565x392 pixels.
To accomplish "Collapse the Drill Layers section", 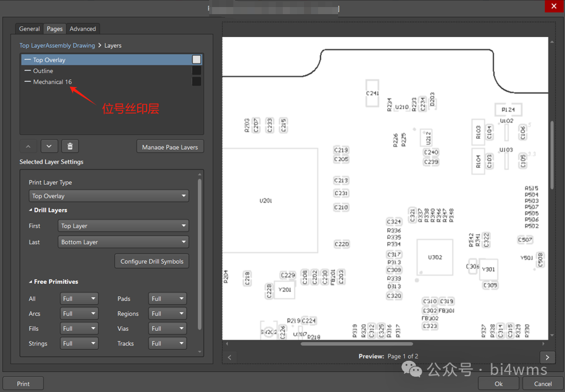I will pyautogui.click(x=31, y=210).
